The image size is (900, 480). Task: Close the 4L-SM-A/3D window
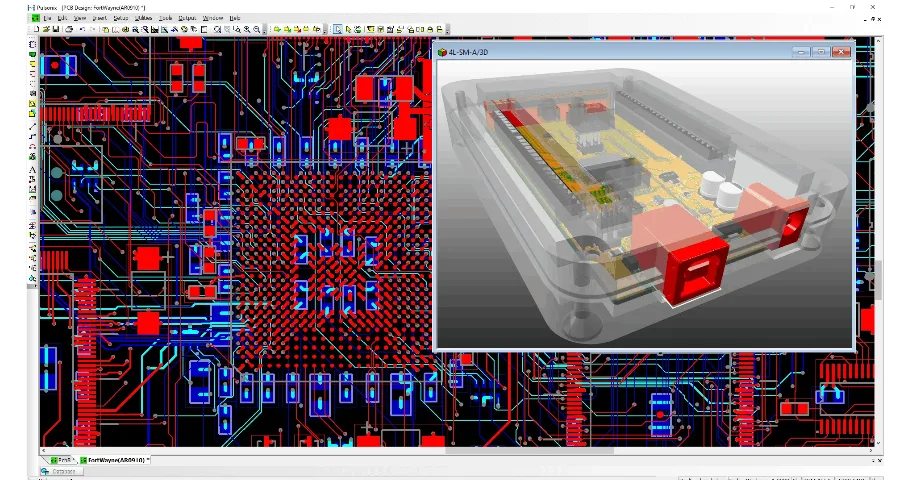(x=841, y=52)
